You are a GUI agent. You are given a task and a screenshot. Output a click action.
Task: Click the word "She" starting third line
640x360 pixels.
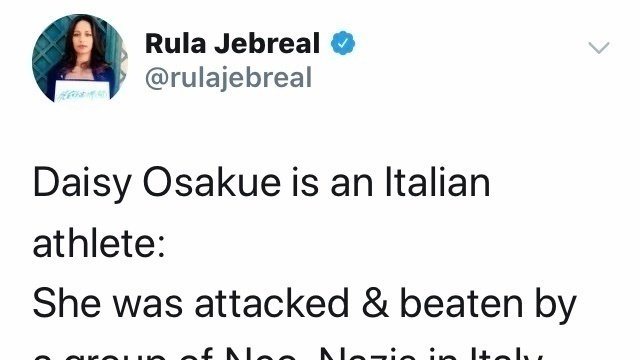coord(67,303)
